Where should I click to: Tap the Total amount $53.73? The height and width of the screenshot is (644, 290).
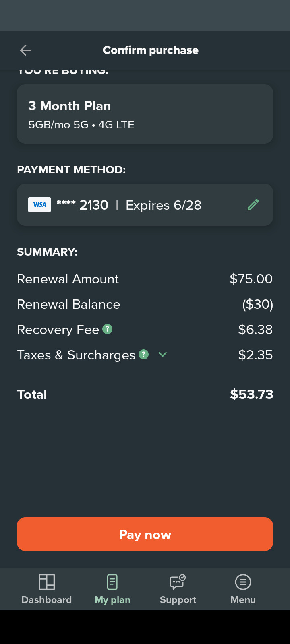252,394
